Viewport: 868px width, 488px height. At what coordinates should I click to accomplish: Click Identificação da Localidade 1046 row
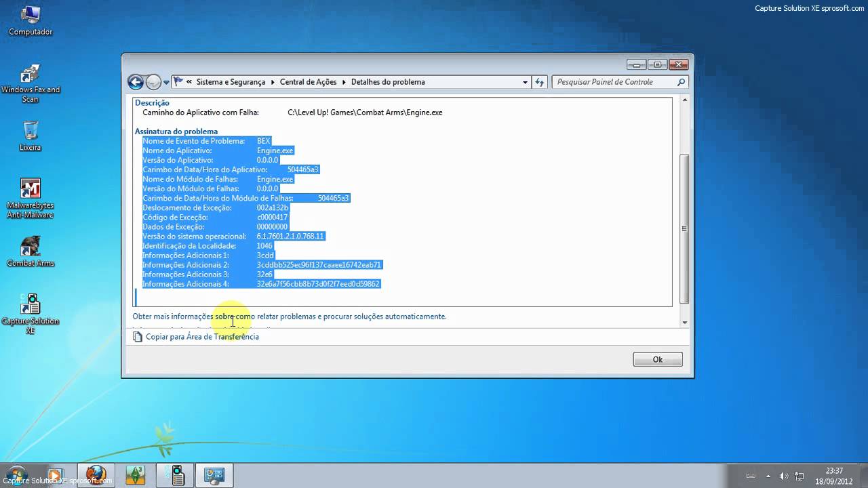tap(208, 245)
